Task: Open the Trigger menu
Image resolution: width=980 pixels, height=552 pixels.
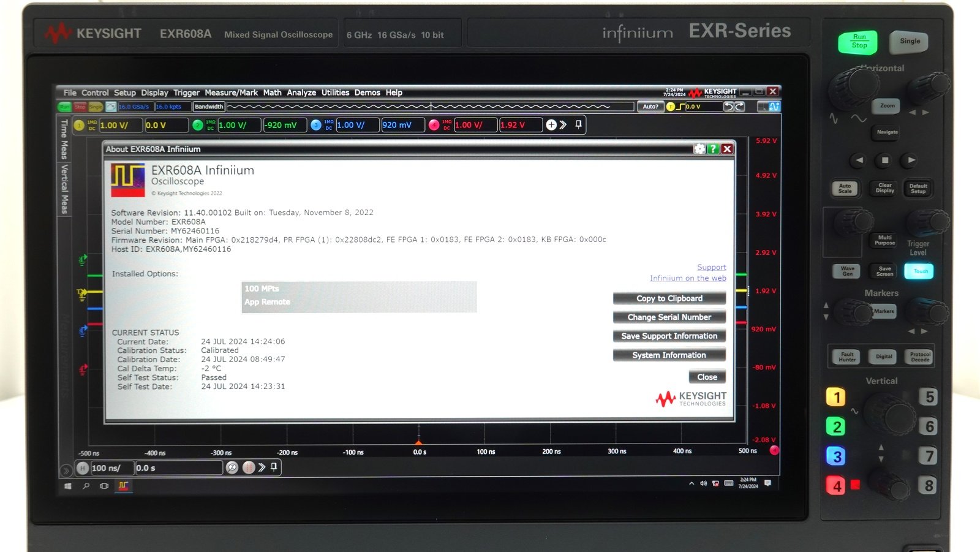Action: [x=186, y=93]
